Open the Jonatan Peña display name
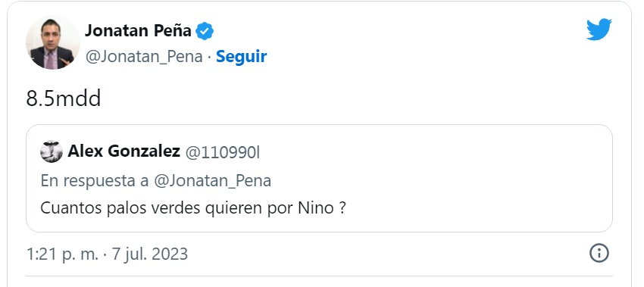This screenshot has width=644, height=287. tap(138, 31)
